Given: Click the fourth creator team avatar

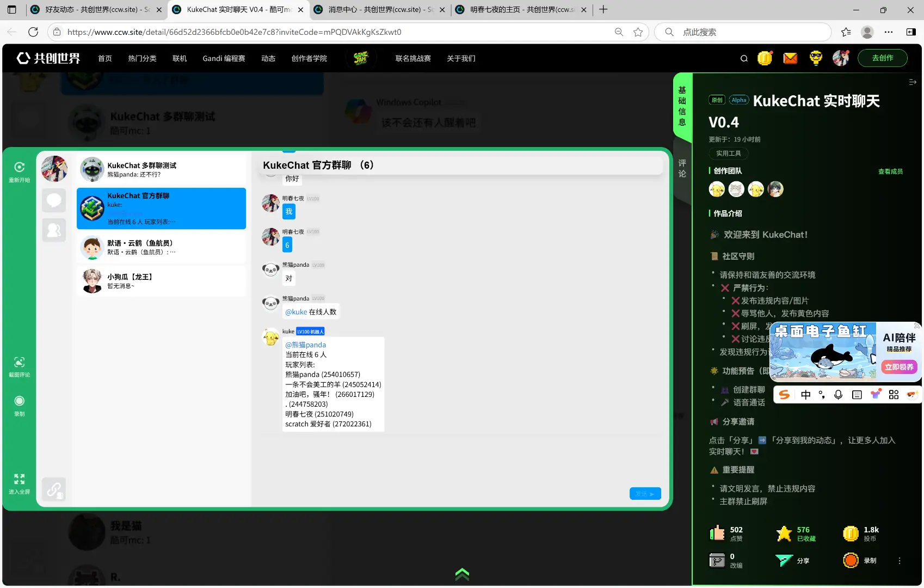Looking at the screenshot, I should [x=775, y=189].
